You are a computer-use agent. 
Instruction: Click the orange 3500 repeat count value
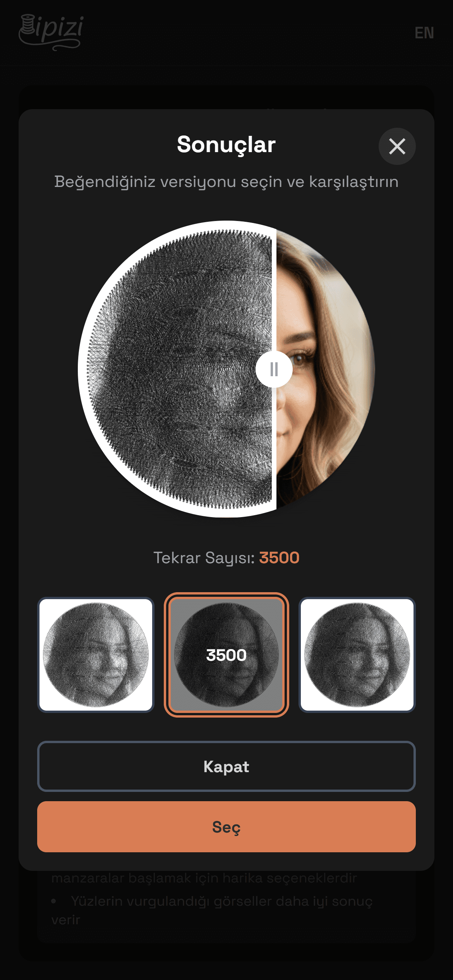[279, 558]
